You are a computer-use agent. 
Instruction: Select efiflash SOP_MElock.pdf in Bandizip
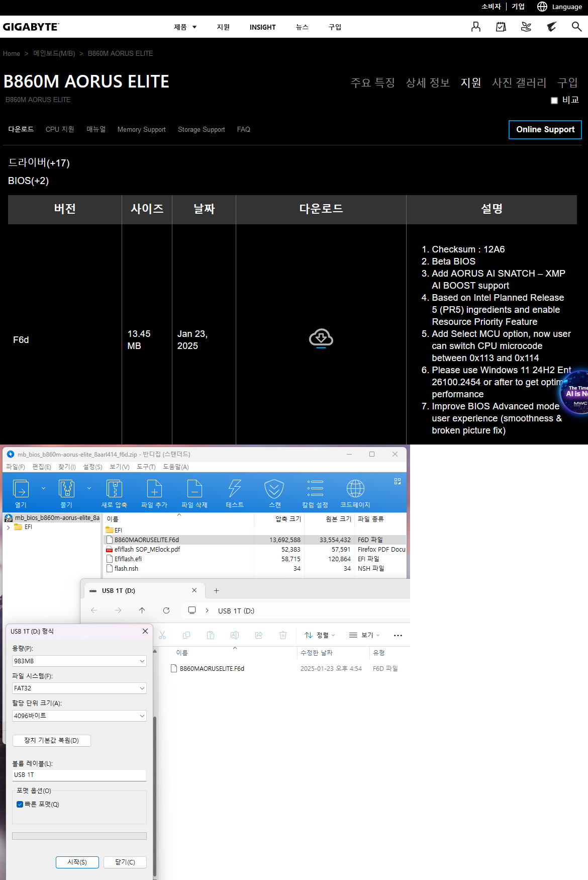147,550
